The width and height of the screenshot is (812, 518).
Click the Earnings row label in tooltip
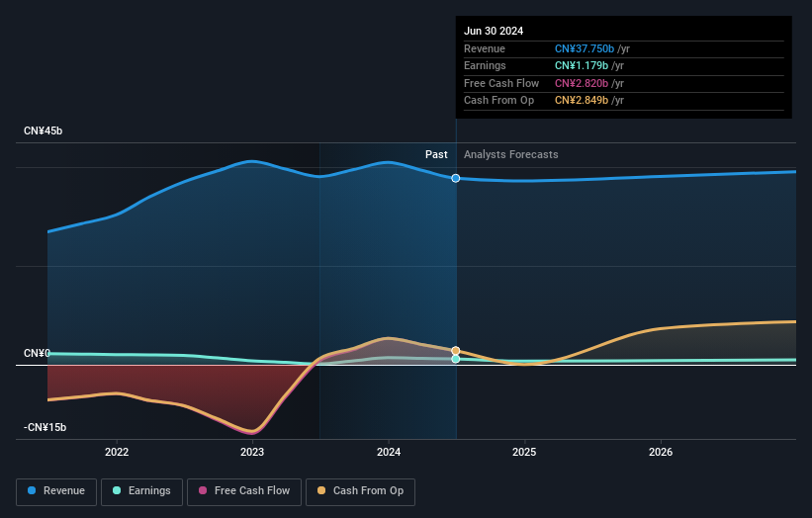(x=485, y=65)
